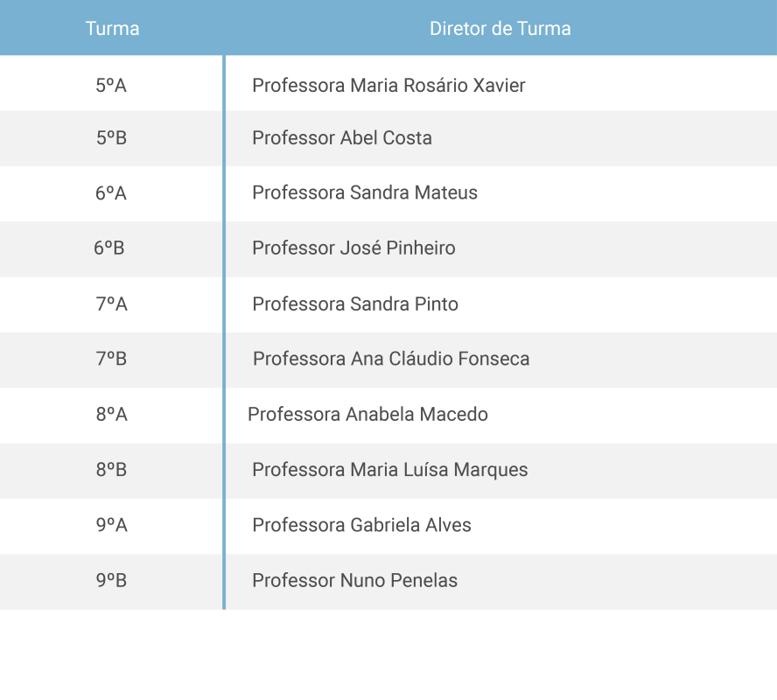This screenshot has width=777, height=700.
Task: Select the 8ºA class cell
Action: point(111,414)
